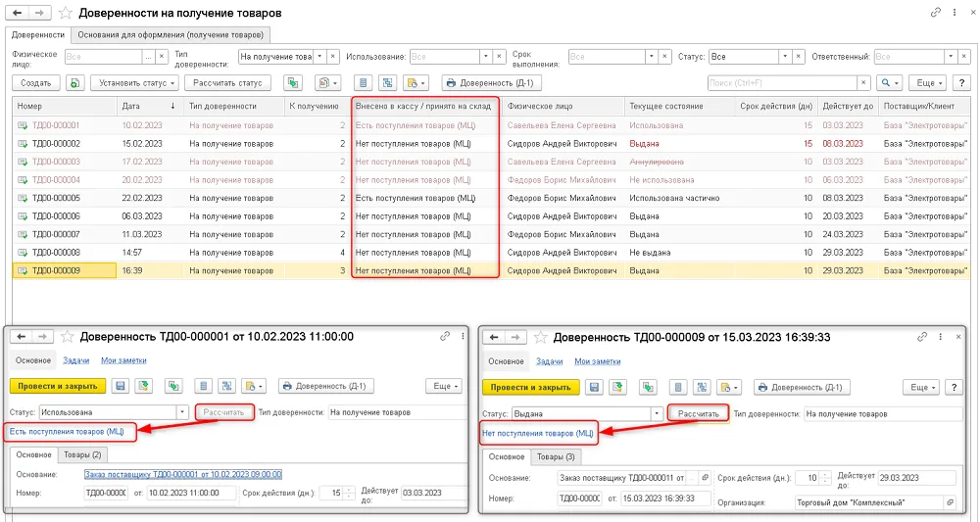The width and height of the screenshot is (980, 522).
Task: Save icon in Доверенность ТД00-000009 window
Action: [595, 388]
